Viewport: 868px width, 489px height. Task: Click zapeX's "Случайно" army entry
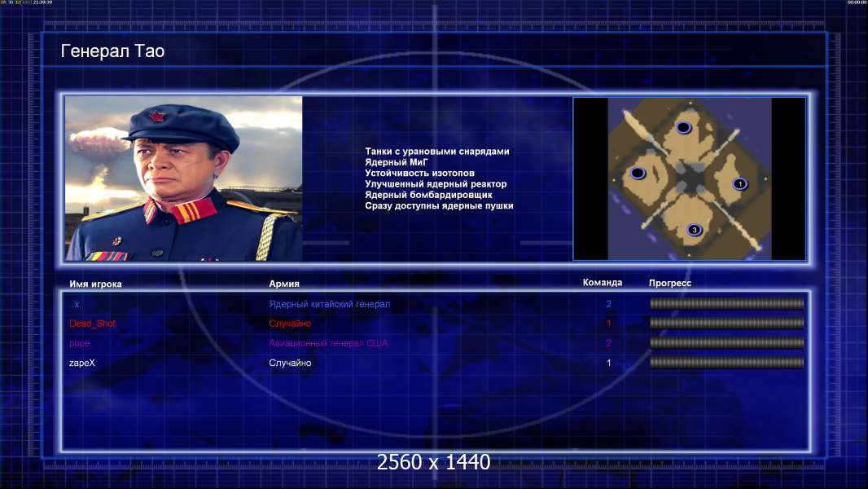[x=290, y=363]
